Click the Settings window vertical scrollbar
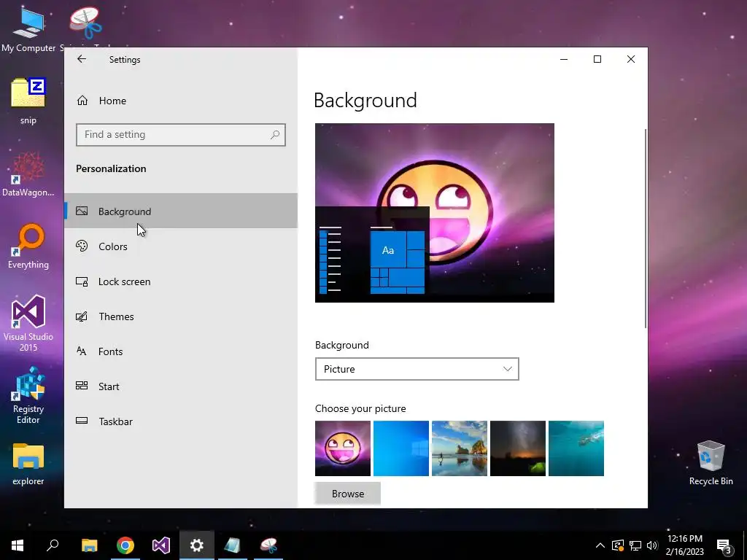The image size is (747, 560). click(x=646, y=228)
